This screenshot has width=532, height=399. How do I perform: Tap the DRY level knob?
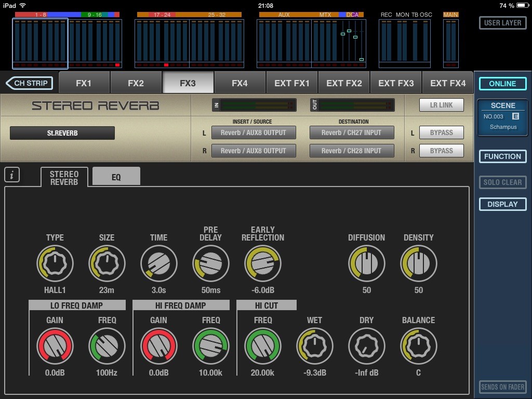point(366,346)
